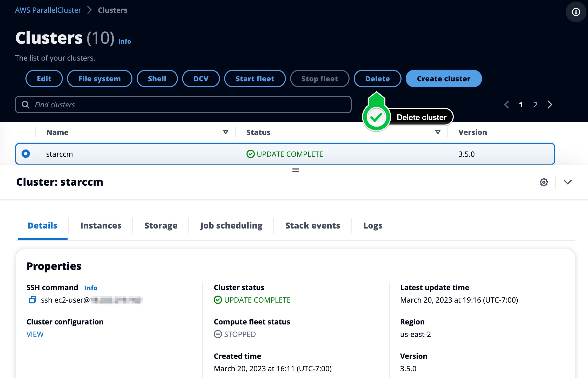Select page 1 in pagination

521,105
